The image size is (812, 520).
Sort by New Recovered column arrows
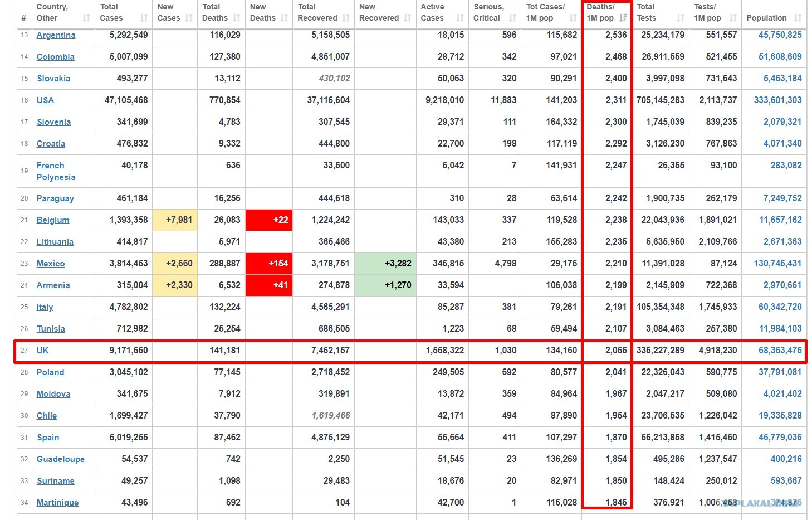click(408, 18)
